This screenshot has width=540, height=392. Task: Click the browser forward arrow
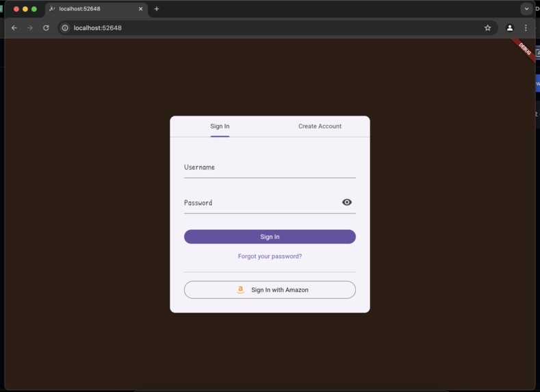30,28
